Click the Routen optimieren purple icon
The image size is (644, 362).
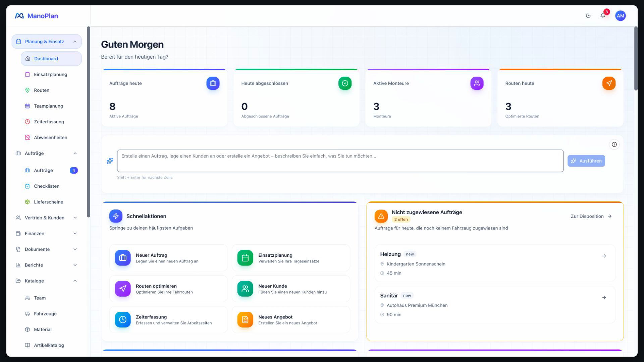pyautogui.click(x=123, y=289)
